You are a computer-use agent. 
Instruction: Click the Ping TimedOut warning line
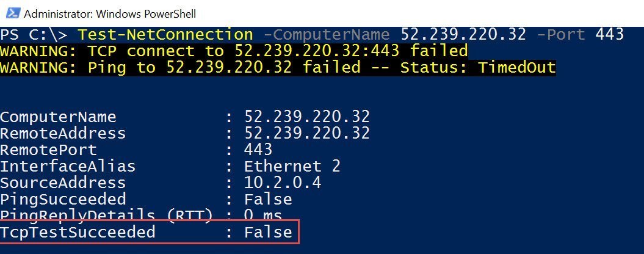(x=278, y=67)
